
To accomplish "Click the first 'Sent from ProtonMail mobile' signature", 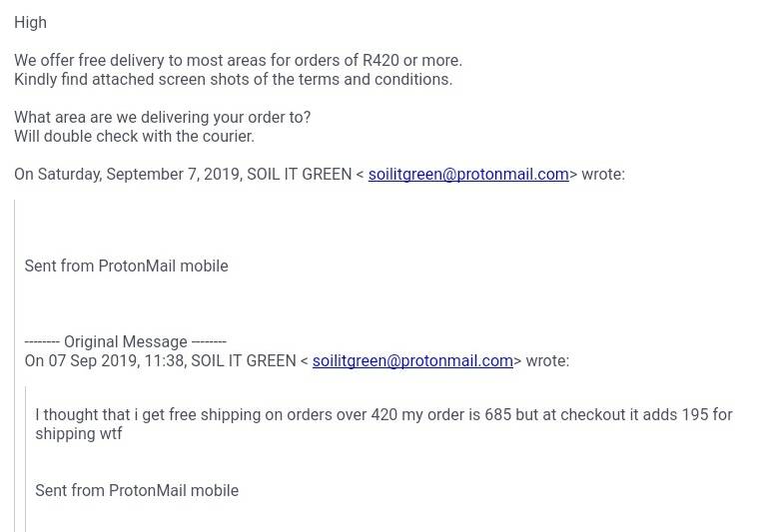I will [126, 266].
